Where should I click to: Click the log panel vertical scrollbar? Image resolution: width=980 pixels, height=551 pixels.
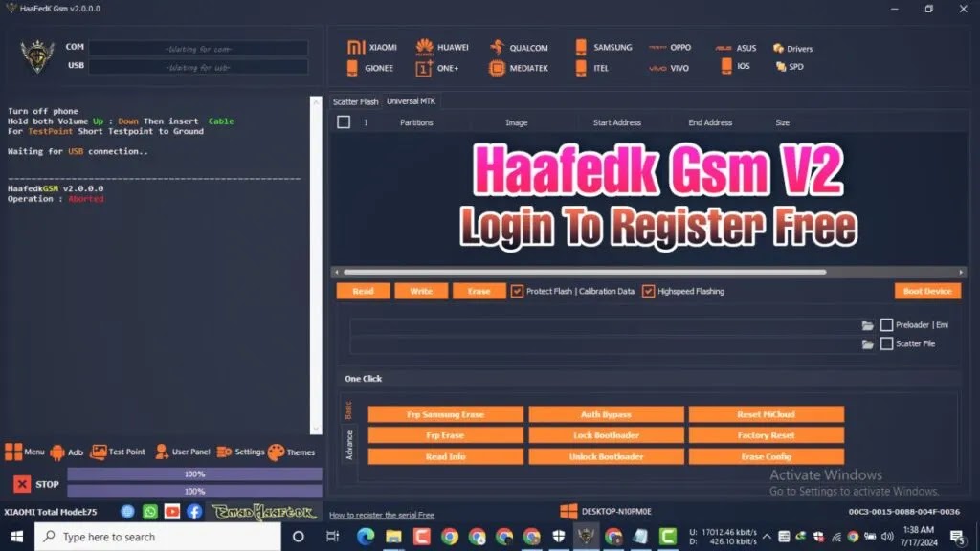tap(316, 265)
